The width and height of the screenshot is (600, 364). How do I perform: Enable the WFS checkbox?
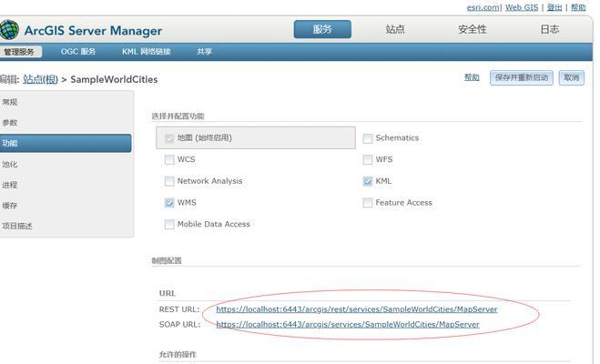click(367, 159)
